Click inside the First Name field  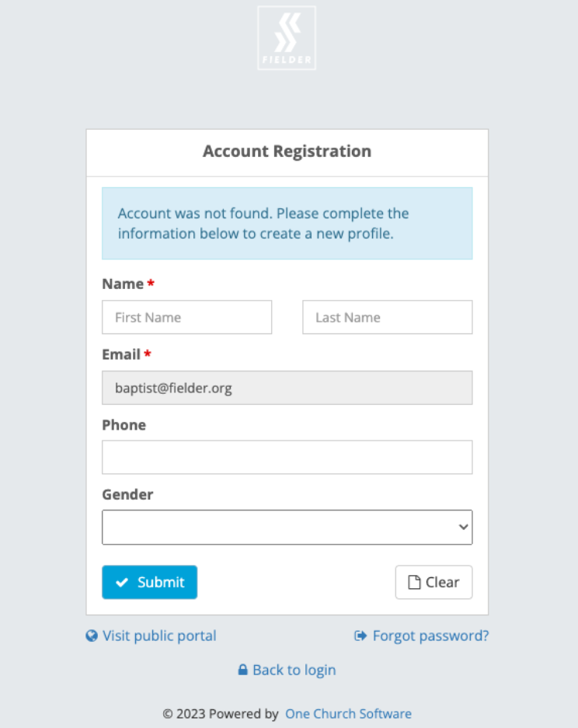(x=186, y=317)
